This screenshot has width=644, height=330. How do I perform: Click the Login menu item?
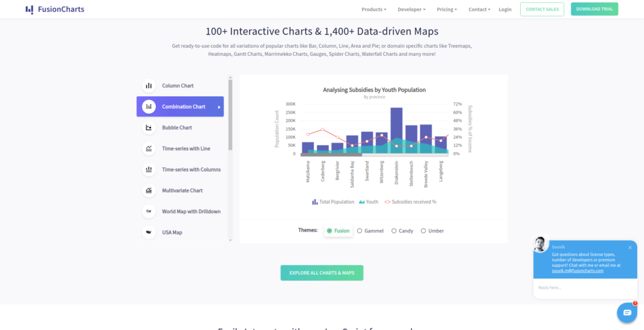coord(505,9)
